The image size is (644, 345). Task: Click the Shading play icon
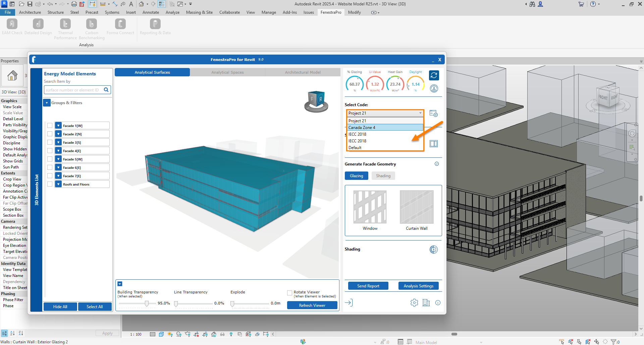tap(433, 250)
